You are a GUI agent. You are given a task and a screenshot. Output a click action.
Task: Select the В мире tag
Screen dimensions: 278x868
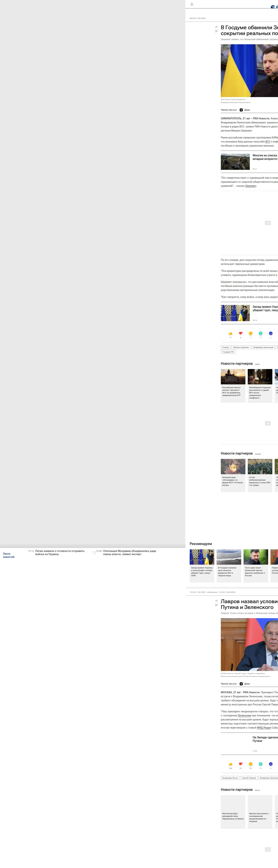[225, 347]
